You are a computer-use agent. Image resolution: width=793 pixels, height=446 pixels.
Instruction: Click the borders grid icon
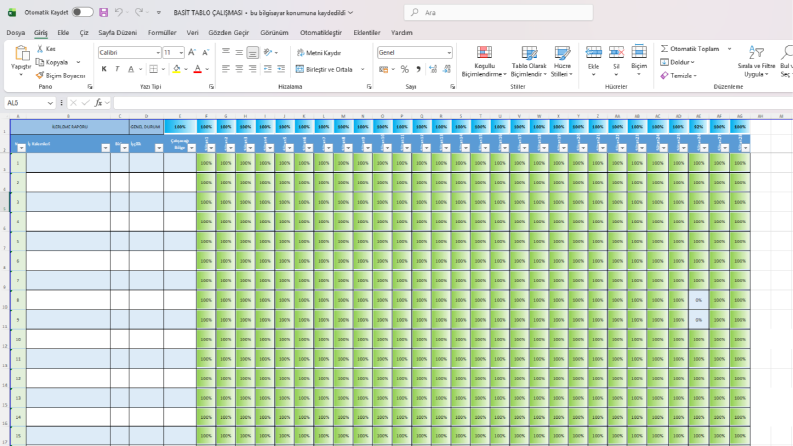[x=154, y=69]
